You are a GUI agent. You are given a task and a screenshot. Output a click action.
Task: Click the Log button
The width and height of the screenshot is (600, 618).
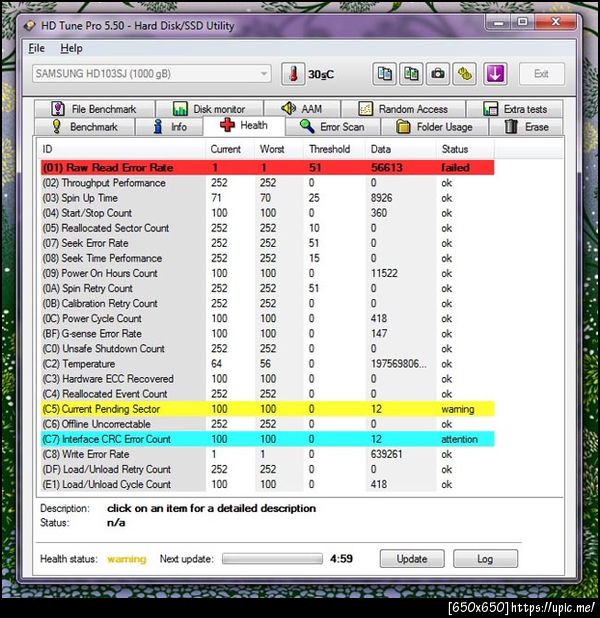pos(485,558)
